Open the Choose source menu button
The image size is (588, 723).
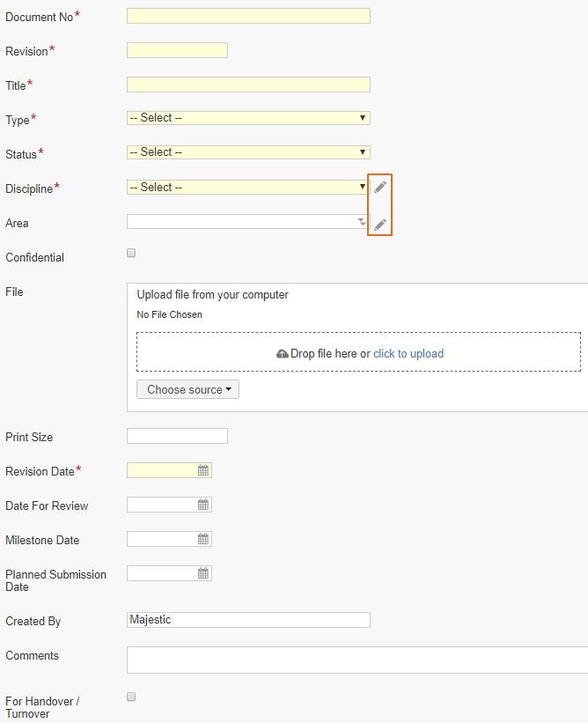tap(188, 389)
